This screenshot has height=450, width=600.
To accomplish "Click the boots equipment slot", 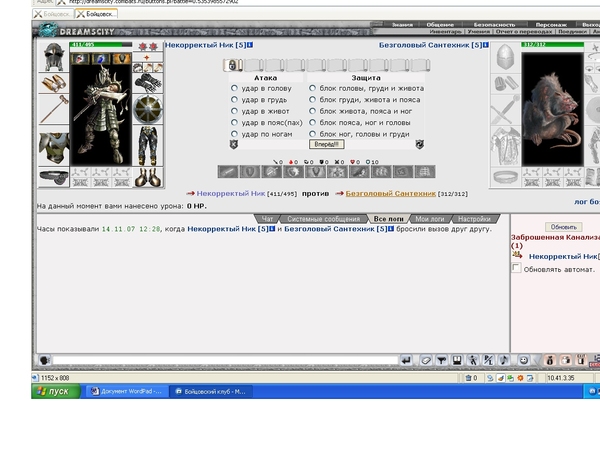I will click(x=148, y=177).
